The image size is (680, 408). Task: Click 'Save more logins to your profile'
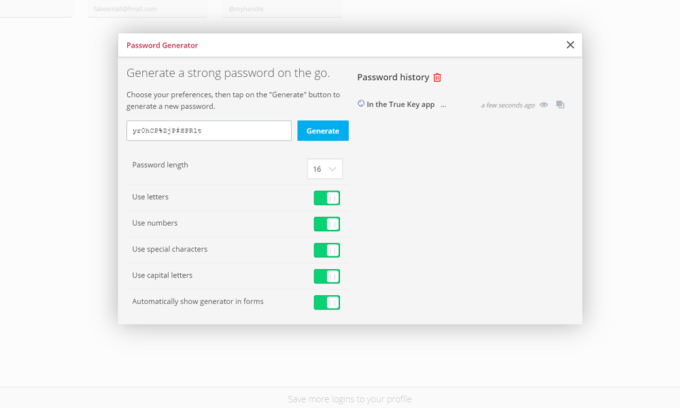pyautogui.click(x=350, y=399)
